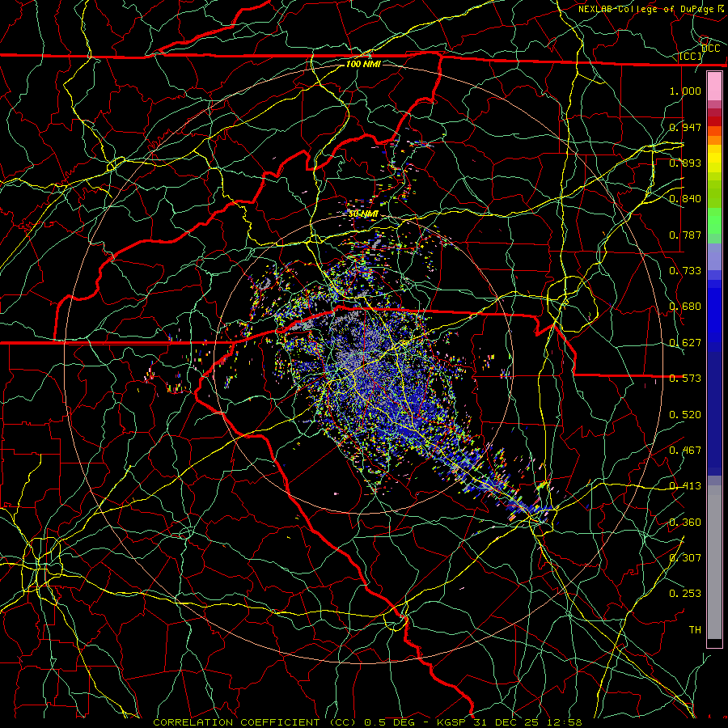Click the KGSP 31 DEC 25 12:58 timestamp
This screenshot has width=728, height=728.
509,722
